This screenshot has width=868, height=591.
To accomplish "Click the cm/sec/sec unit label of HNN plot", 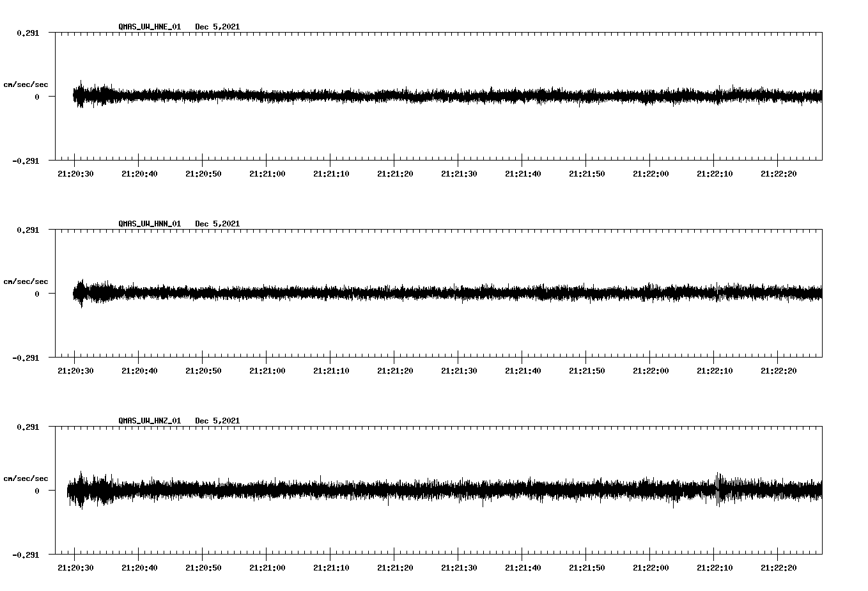I will point(26,281).
